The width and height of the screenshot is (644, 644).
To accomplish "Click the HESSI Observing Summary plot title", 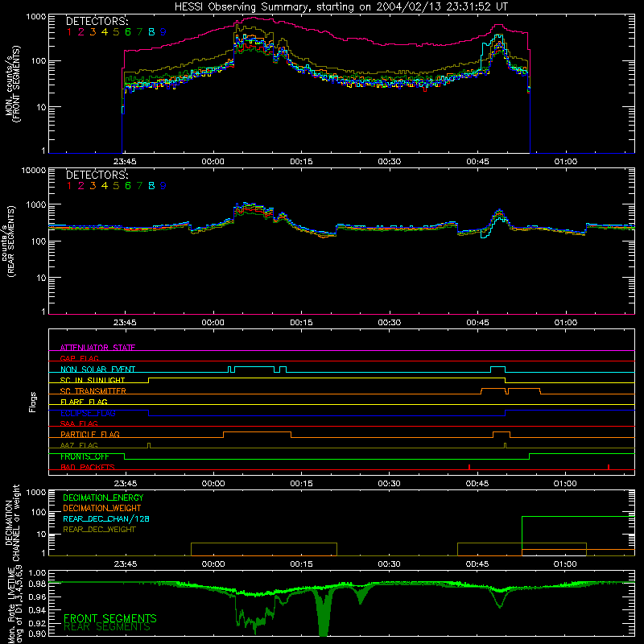I will (x=341, y=7).
